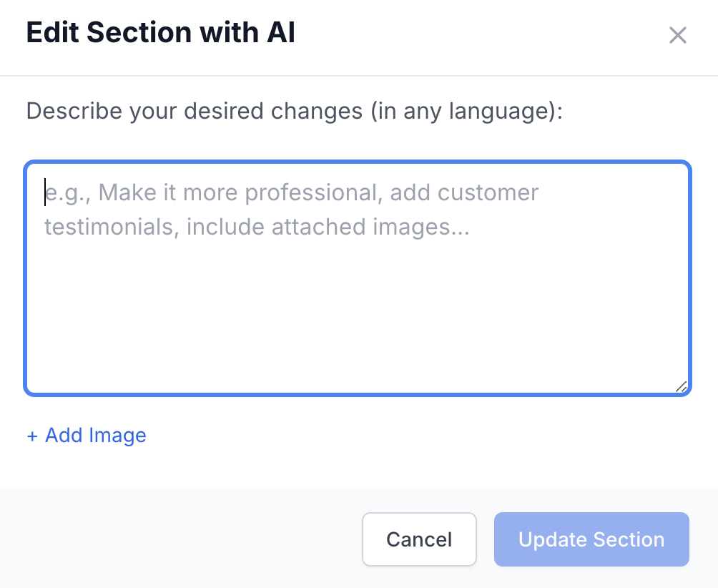This screenshot has height=588, width=718.
Task: Dismiss the dialog using the top-right X
Action: pyautogui.click(x=677, y=34)
